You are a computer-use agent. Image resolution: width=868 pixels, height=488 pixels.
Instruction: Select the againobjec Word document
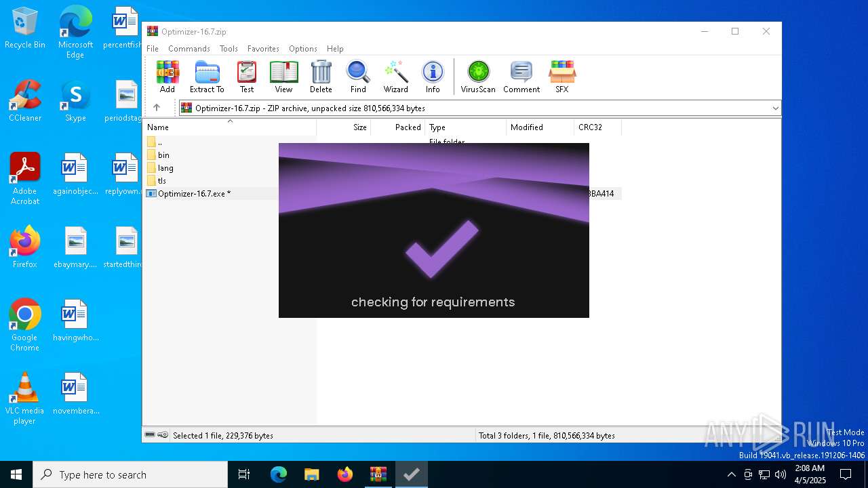point(75,175)
